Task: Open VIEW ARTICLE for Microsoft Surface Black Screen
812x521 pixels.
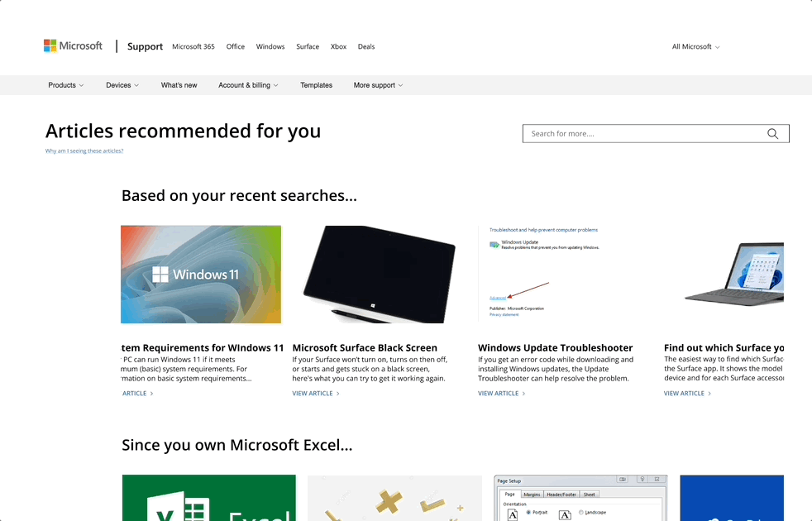Action: click(x=313, y=393)
